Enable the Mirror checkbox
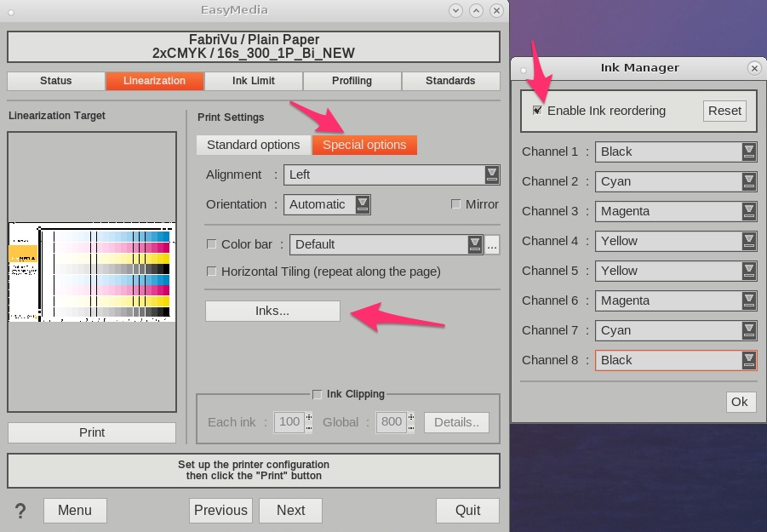Viewport: 767px width, 532px height. (x=456, y=204)
